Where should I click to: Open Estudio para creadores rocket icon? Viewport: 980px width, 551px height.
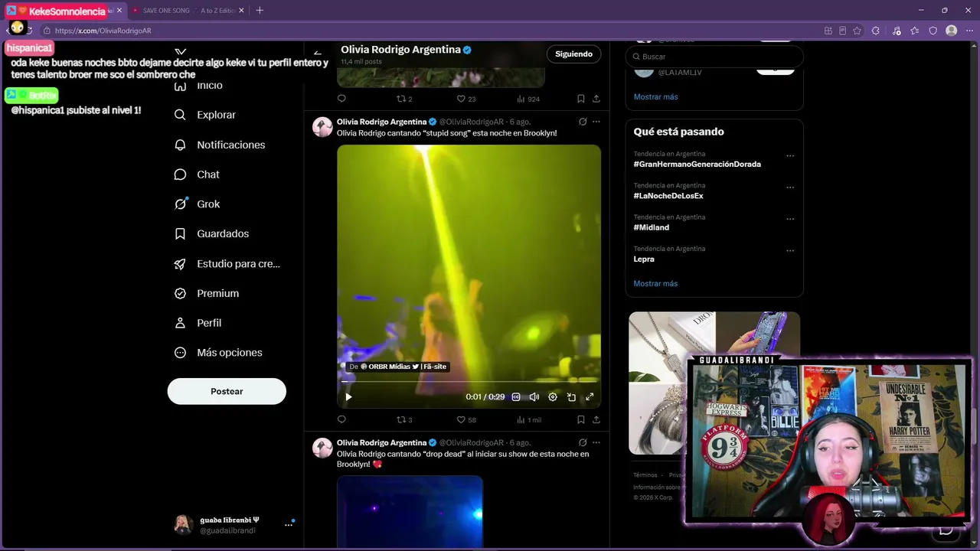click(180, 263)
